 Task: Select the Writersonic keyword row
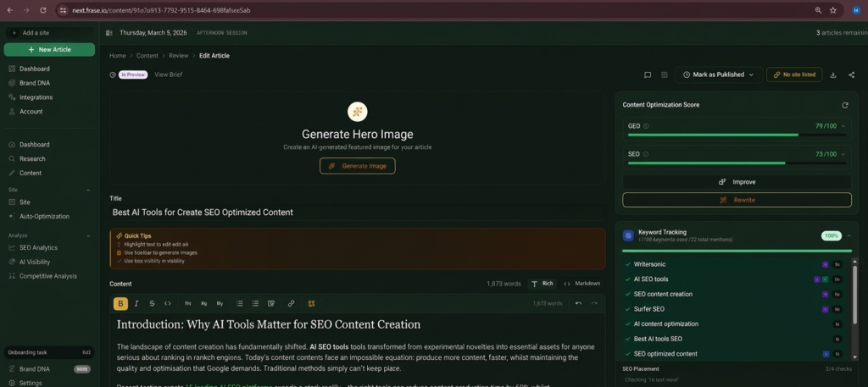735,264
